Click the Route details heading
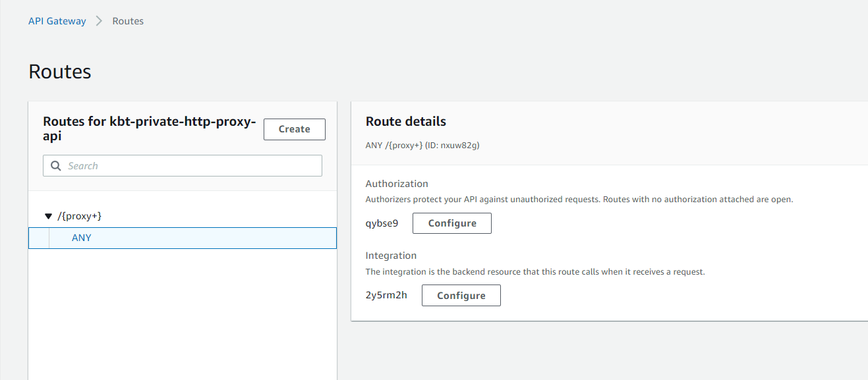Screen dimensions: 868x380 click(406, 121)
